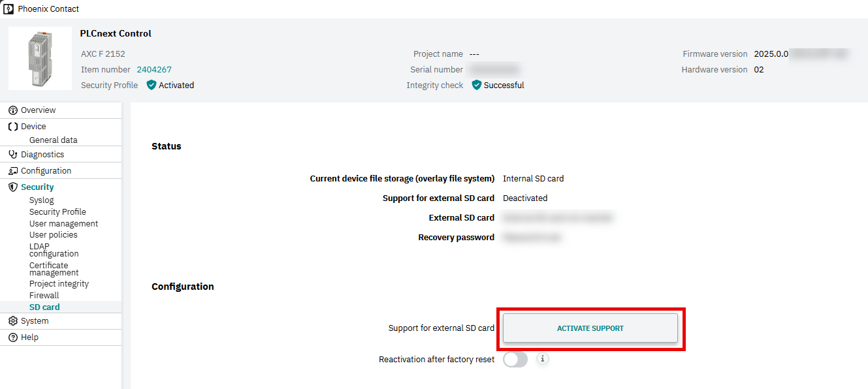Viewport: 868px width, 389px height.
Task: Open the Firewall page
Action: [x=44, y=296]
